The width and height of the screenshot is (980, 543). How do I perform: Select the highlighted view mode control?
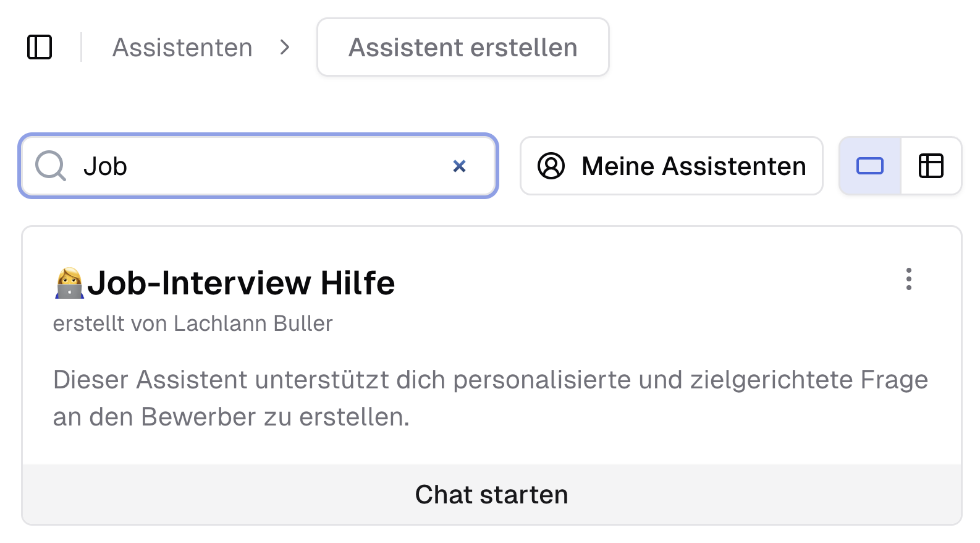click(869, 166)
